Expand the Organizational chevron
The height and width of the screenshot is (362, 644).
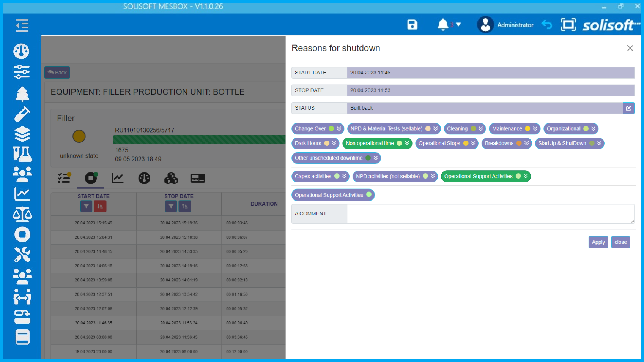[593, 129]
